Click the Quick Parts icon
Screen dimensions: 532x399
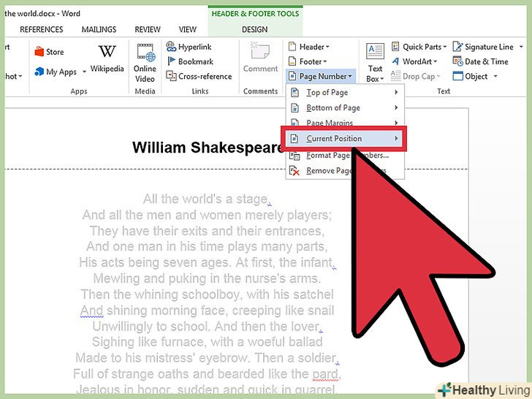[x=395, y=47]
